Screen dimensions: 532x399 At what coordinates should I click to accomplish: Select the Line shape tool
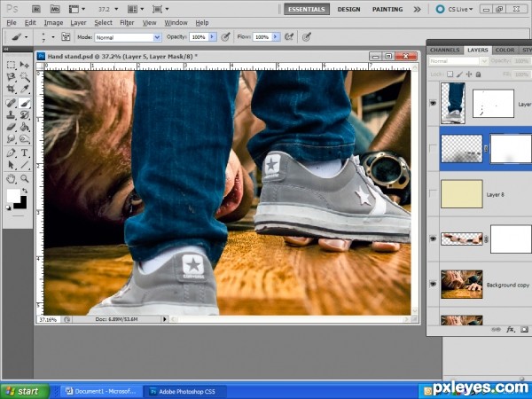point(25,165)
